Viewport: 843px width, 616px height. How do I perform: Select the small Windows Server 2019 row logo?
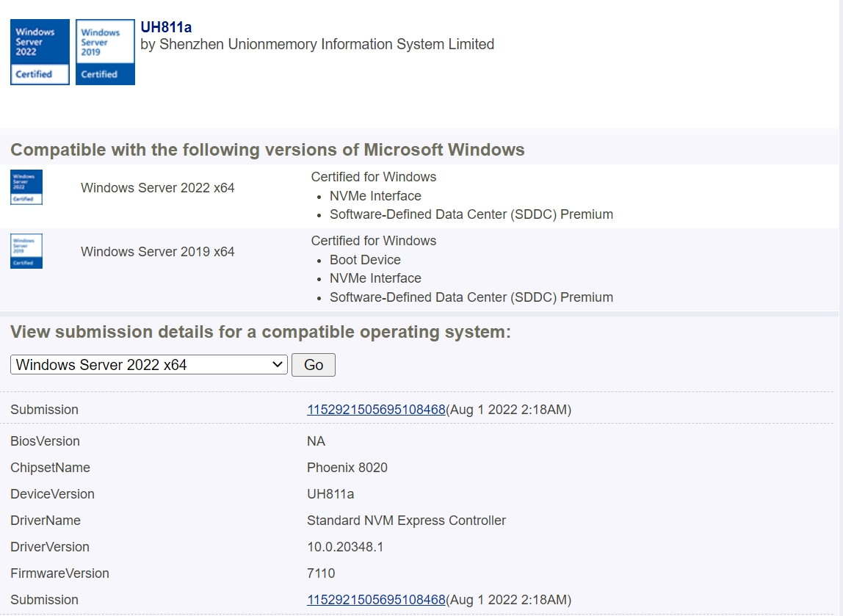(26, 251)
